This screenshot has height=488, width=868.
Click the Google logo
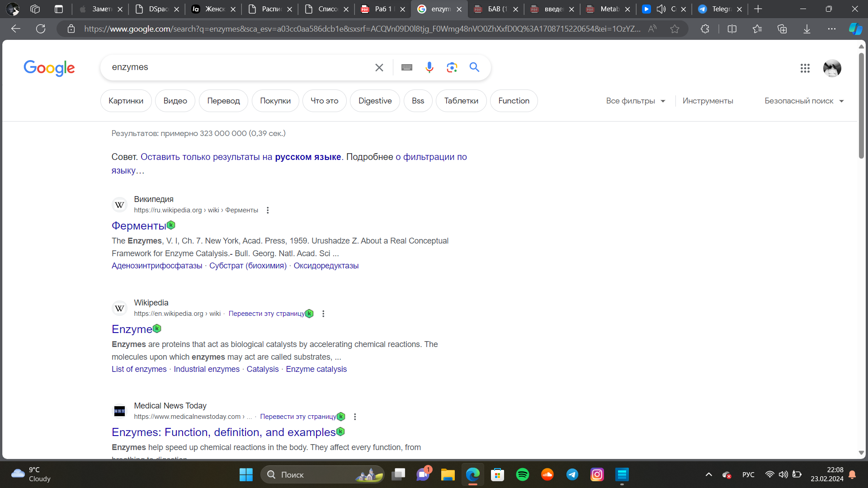pos(49,68)
